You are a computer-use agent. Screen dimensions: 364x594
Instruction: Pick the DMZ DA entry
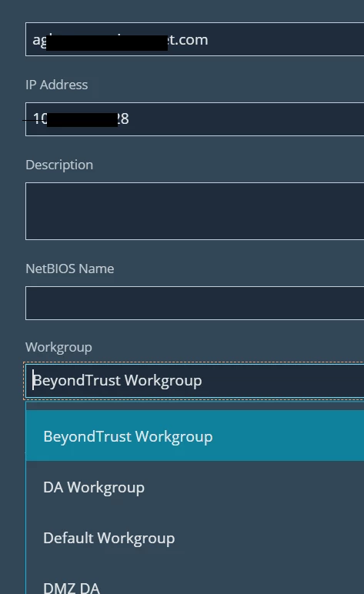[195, 579]
